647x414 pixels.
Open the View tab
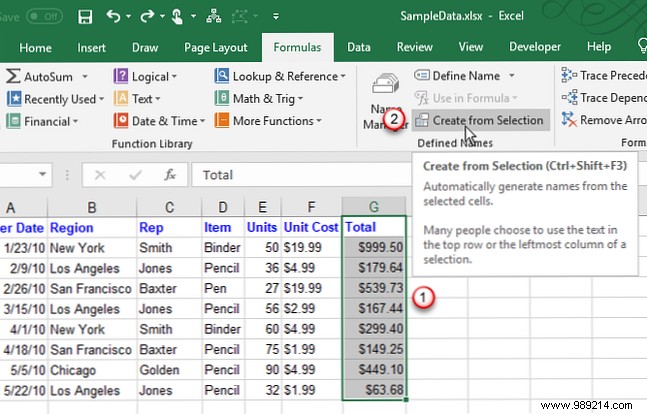tap(471, 47)
